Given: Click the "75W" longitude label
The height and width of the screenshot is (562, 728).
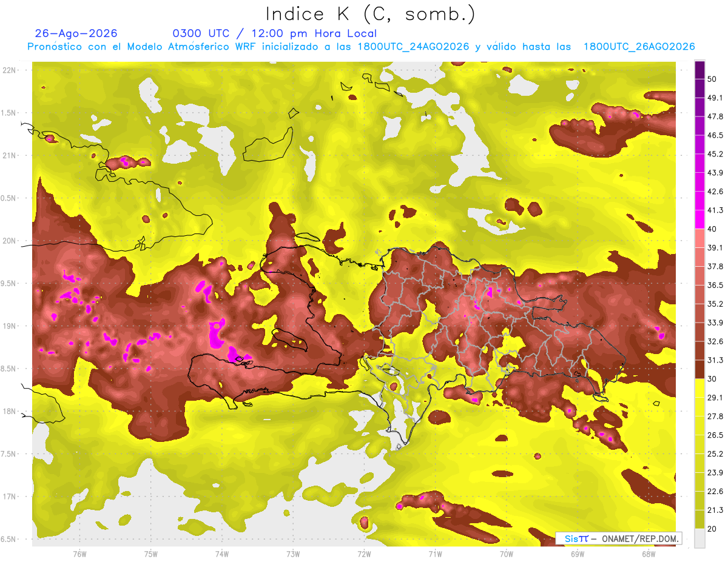Looking at the screenshot, I should (x=150, y=553).
